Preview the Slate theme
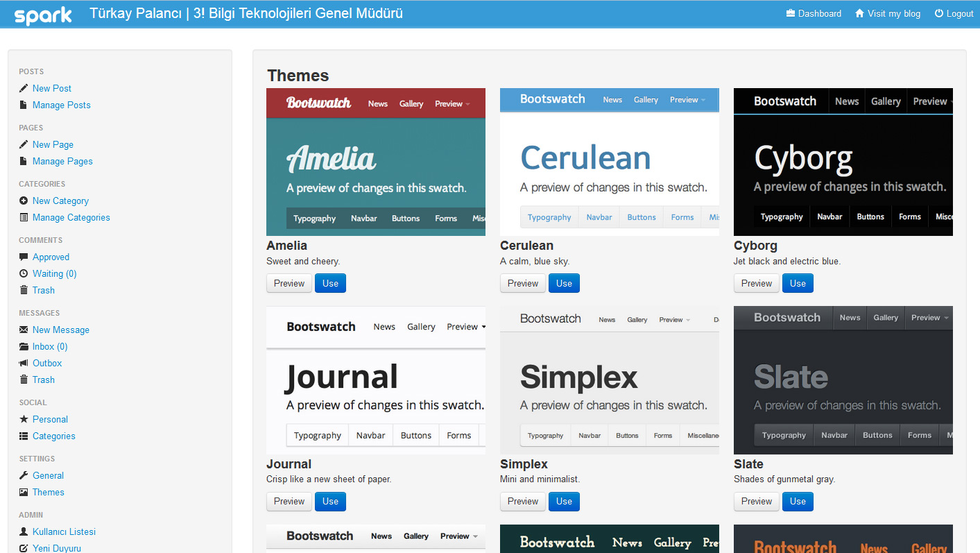Image resolution: width=980 pixels, height=553 pixels. [x=757, y=501]
